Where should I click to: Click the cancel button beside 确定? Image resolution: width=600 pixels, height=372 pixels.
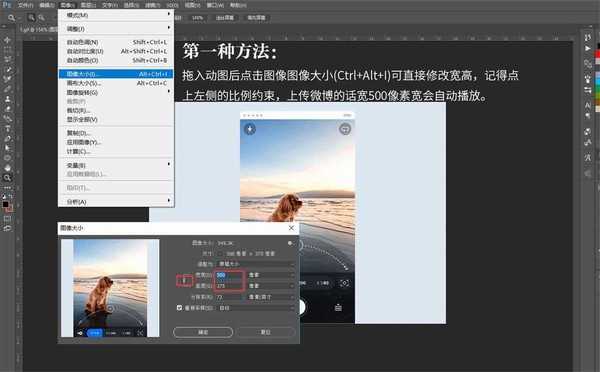point(266,332)
